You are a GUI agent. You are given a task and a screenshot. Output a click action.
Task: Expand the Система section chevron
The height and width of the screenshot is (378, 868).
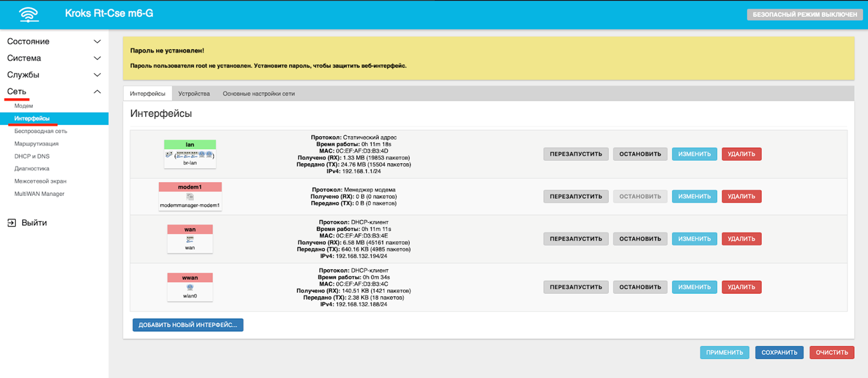[x=97, y=58]
